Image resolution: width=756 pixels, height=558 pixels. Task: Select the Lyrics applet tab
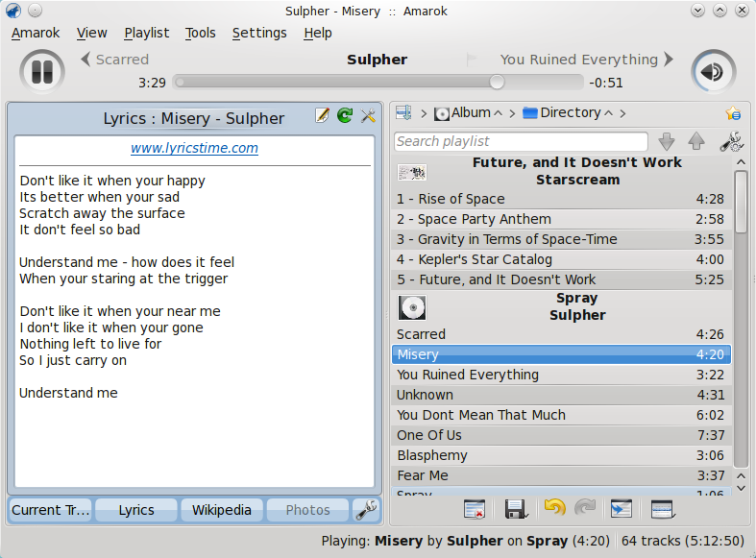[136, 510]
